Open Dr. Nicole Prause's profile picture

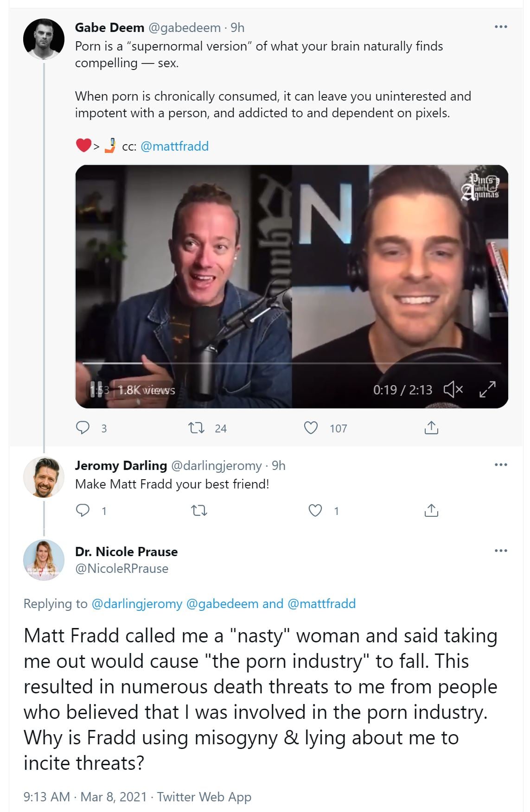click(x=44, y=560)
